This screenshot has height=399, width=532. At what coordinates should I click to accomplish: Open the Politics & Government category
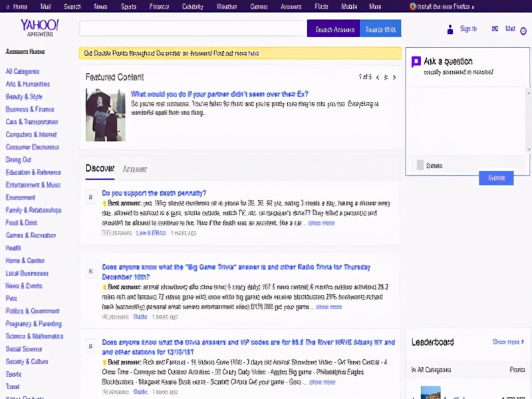tap(33, 311)
